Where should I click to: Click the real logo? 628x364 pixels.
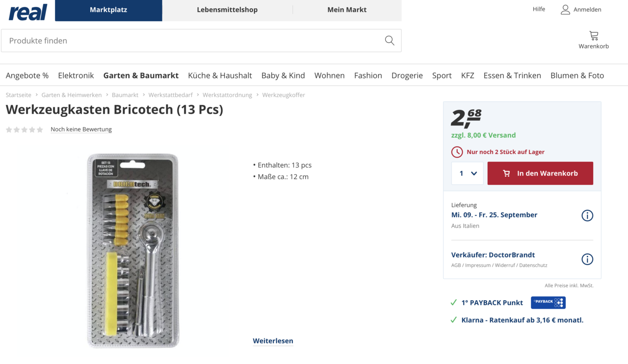click(28, 12)
